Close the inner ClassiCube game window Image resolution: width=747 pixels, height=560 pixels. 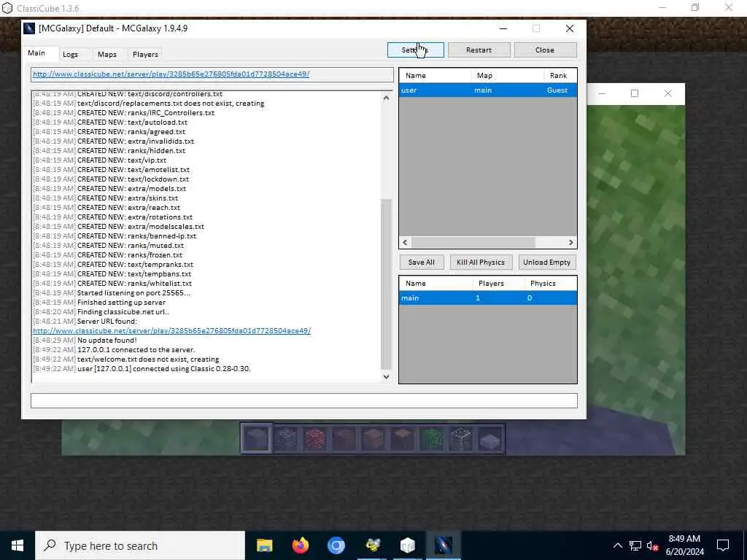coord(668,93)
